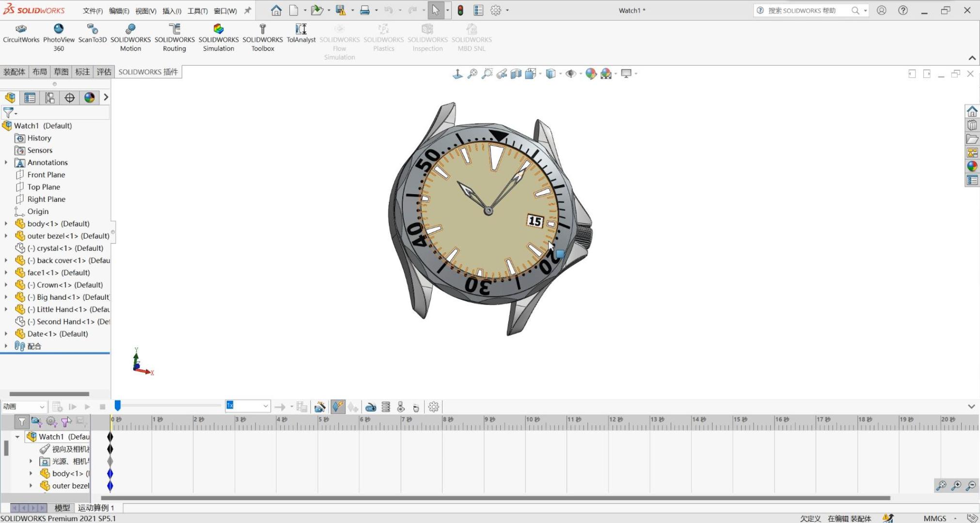The width and height of the screenshot is (980, 523).
Task: Open the SOLIDWORKS Motion add-in
Action: pyautogui.click(x=130, y=38)
